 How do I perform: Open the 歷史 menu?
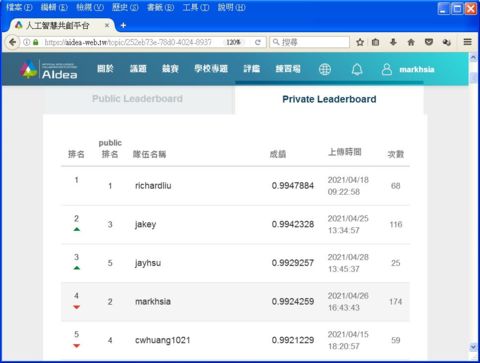125,7
